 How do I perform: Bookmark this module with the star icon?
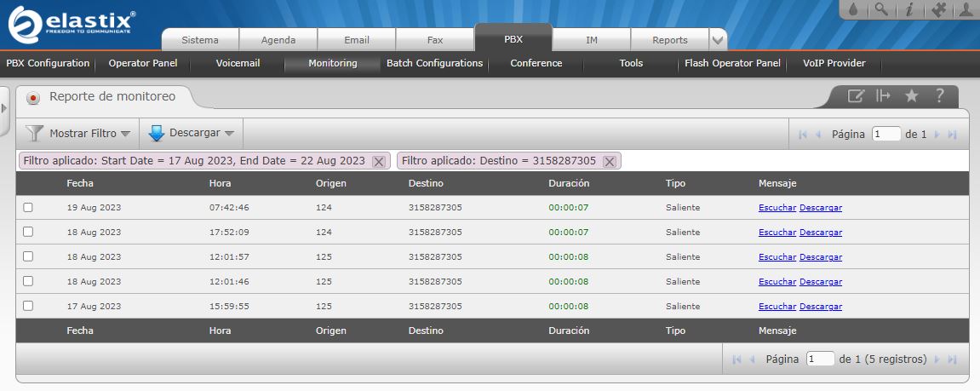click(911, 96)
